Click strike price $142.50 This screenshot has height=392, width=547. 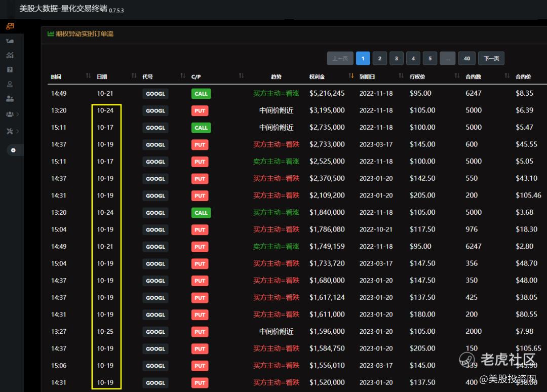pyautogui.click(x=422, y=179)
